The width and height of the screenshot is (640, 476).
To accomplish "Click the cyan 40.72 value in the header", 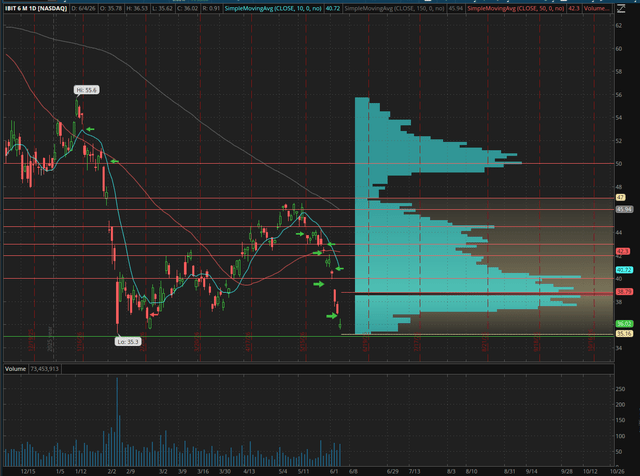I will coord(333,8).
